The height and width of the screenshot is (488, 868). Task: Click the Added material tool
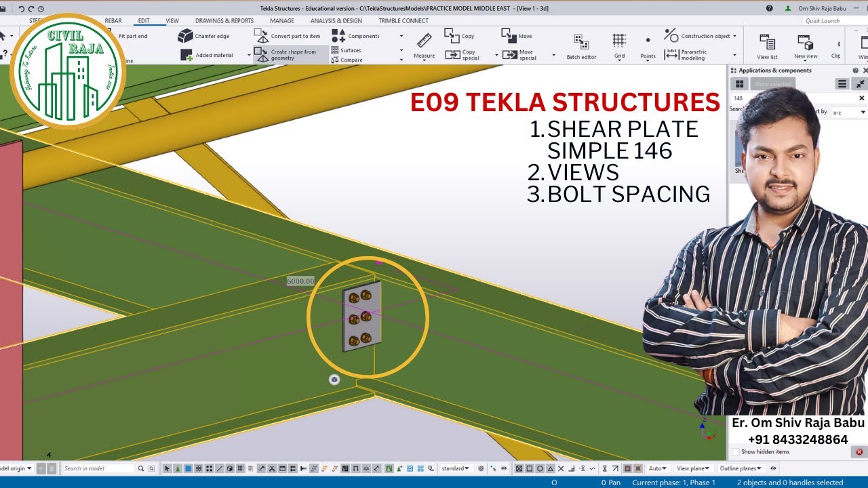(x=207, y=55)
